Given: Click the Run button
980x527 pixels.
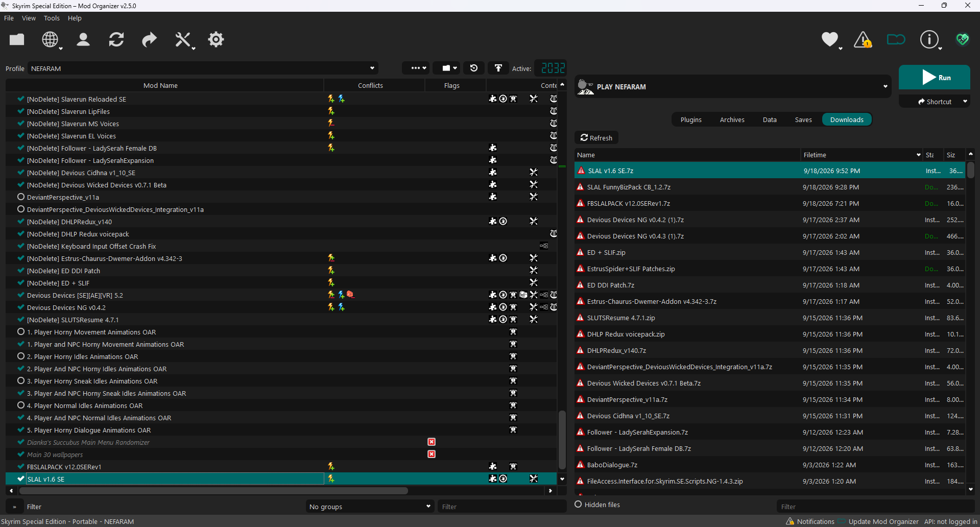Looking at the screenshot, I should [x=935, y=78].
